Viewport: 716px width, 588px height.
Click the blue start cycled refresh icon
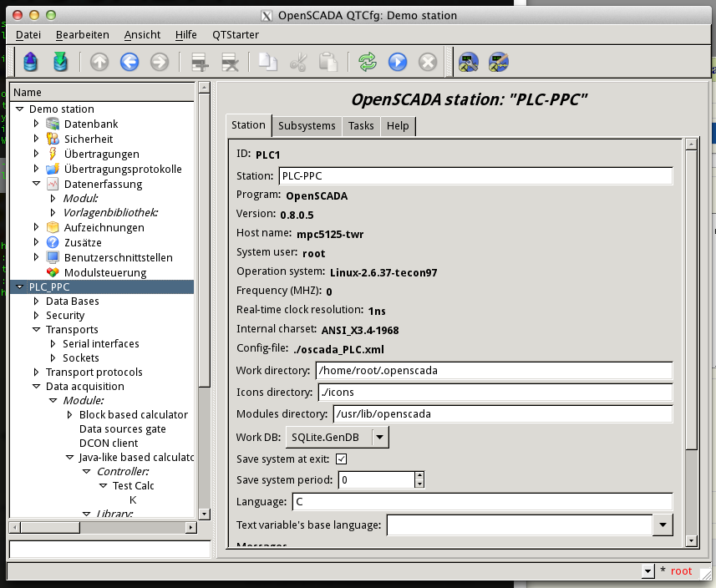click(x=397, y=62)
